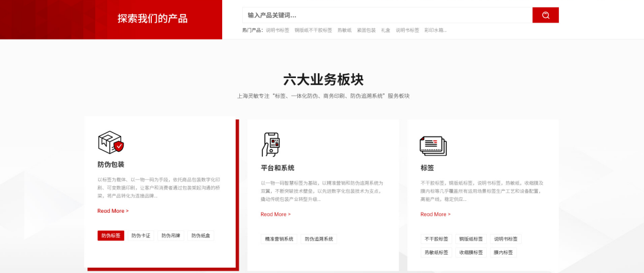This screenshot has height=273, width=644.
Task: Select the 不干胶标签 tag
Action: point(436,239)
